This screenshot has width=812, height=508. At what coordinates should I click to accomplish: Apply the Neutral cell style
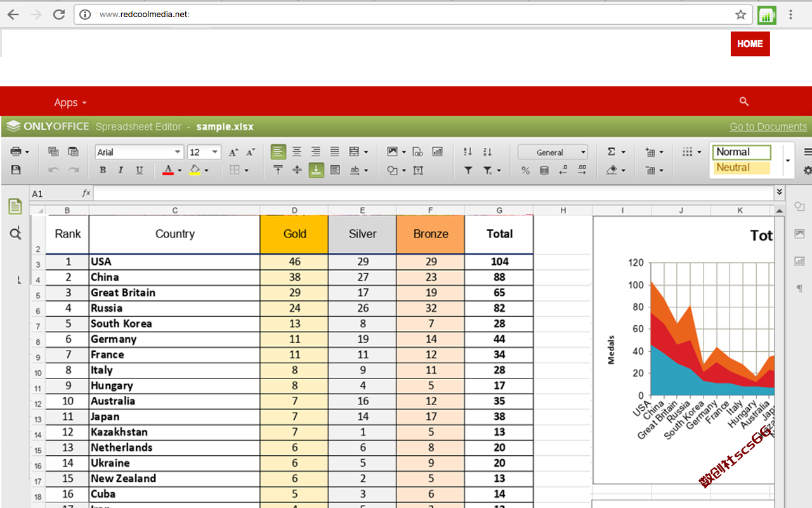point(742,168)
